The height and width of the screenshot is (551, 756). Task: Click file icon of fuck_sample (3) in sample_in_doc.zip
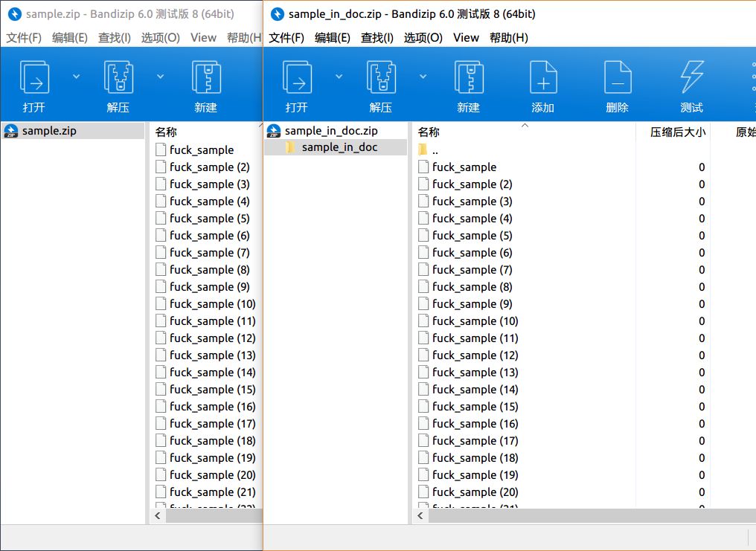[423, 201]
